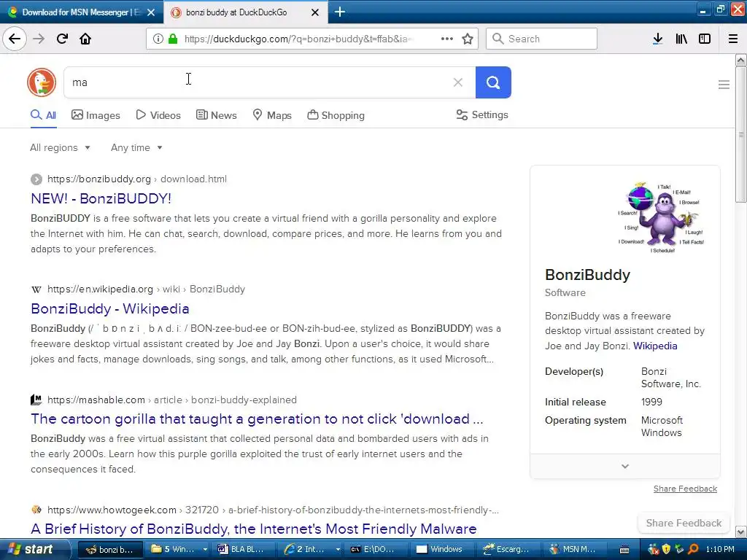Click the green padlock security icon
747x560 pixels.
(172, 39)
